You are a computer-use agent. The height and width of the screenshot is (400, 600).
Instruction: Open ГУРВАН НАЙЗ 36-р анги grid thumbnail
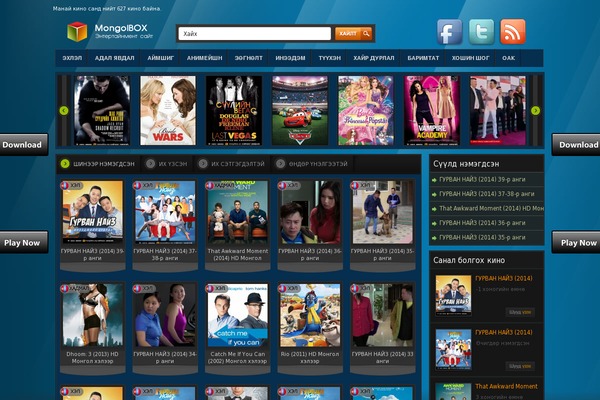[310, 212]
